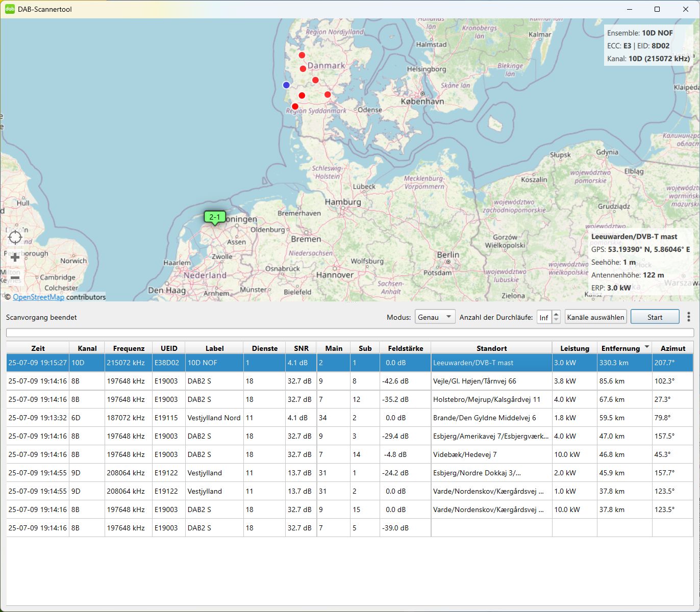Click the scan progress bar
Screen dimensions: 700x612
point(349,333)
